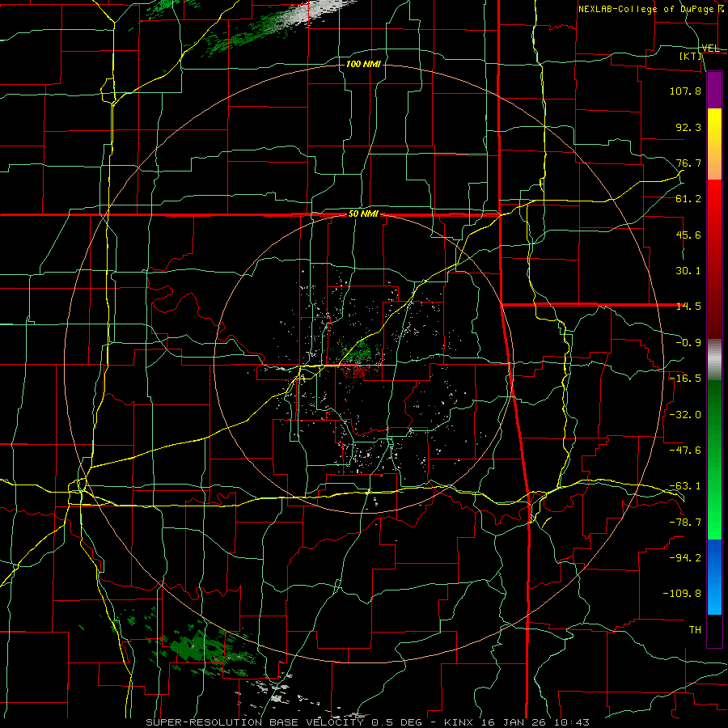Click the 14.5 velocity scale value

coord(688,307)
